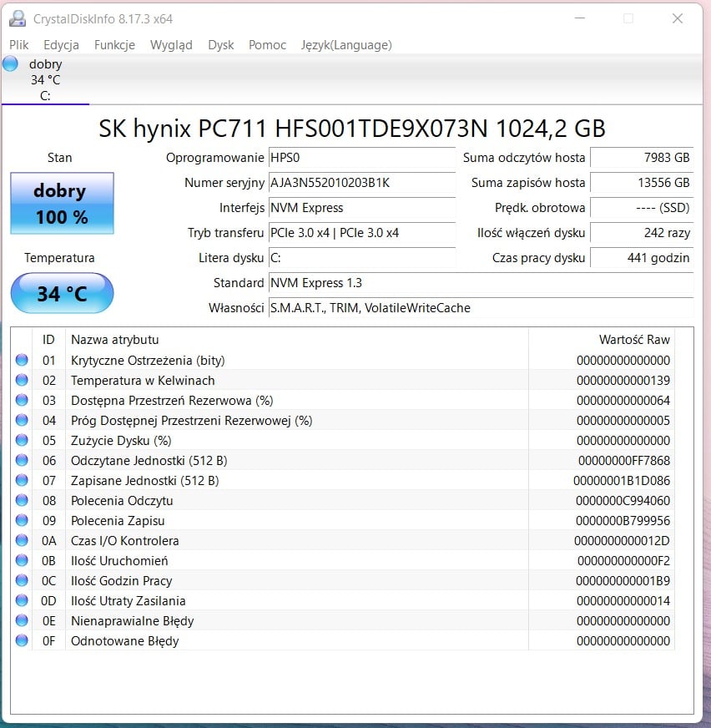This screenshot has height=728, width=711.
Task: Select the Odnotowane Błędy attribute name
Action: [x=124, y=641]
